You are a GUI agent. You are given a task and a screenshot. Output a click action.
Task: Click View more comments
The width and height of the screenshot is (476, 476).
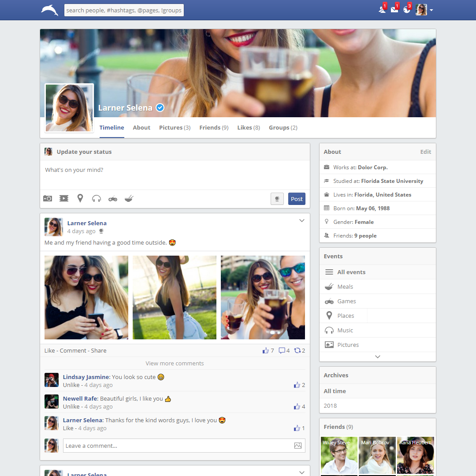point(175,363)
